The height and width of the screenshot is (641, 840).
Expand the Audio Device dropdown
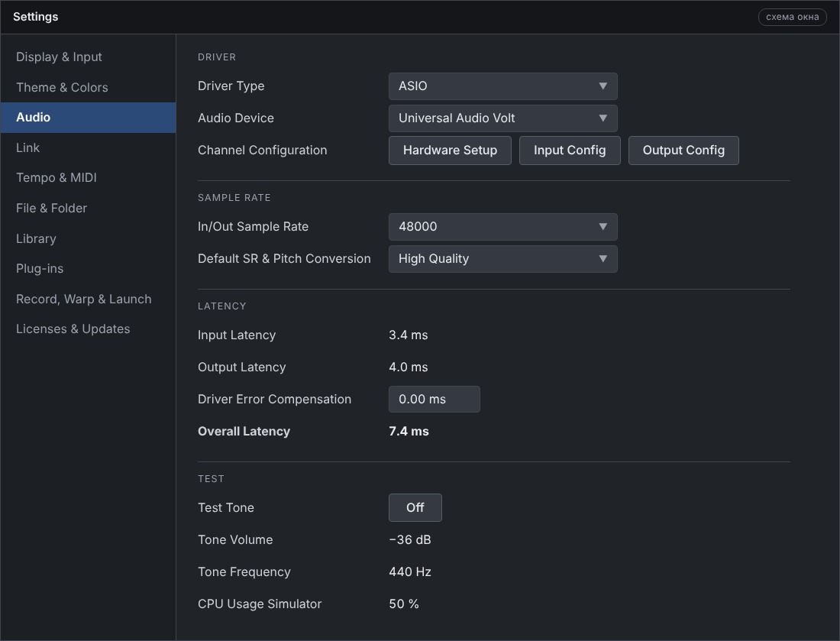pos(503,118)
